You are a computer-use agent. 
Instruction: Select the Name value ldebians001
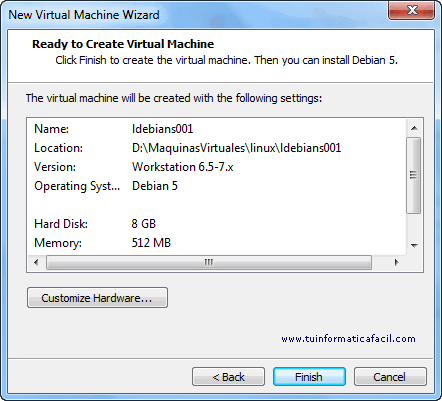[x=162, y=129]
